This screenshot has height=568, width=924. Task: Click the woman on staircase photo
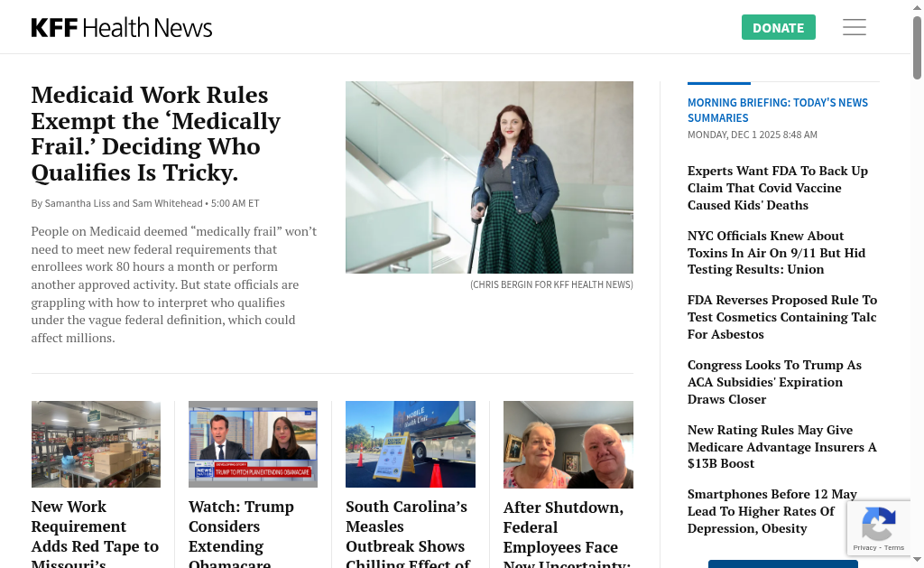click(x=489, y=178)
